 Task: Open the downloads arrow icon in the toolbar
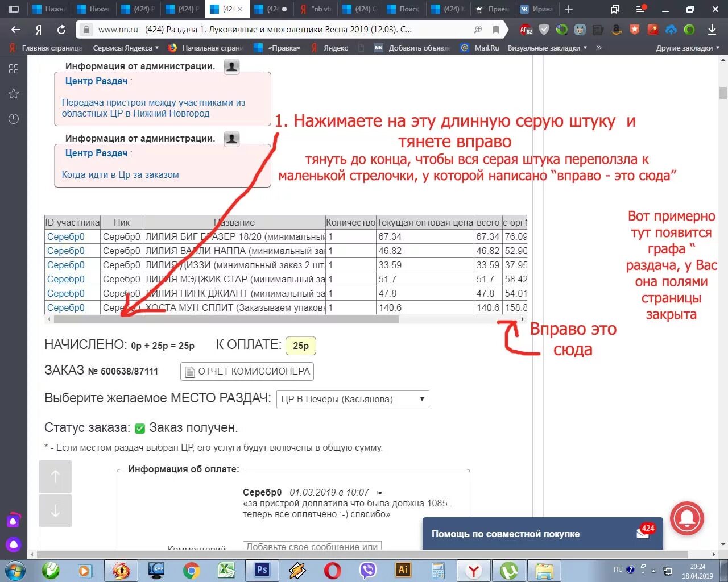(x=712, y=30)
